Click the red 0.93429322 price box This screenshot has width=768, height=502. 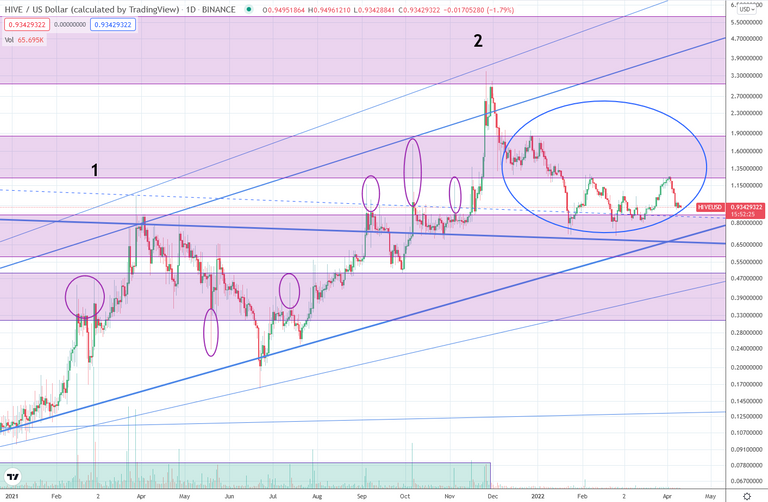pos(27,24)
